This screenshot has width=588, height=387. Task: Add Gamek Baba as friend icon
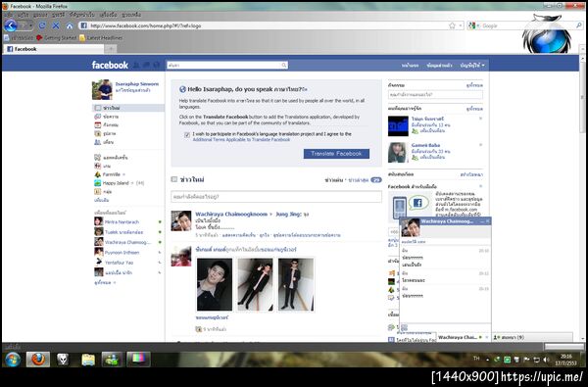[416, 158]
